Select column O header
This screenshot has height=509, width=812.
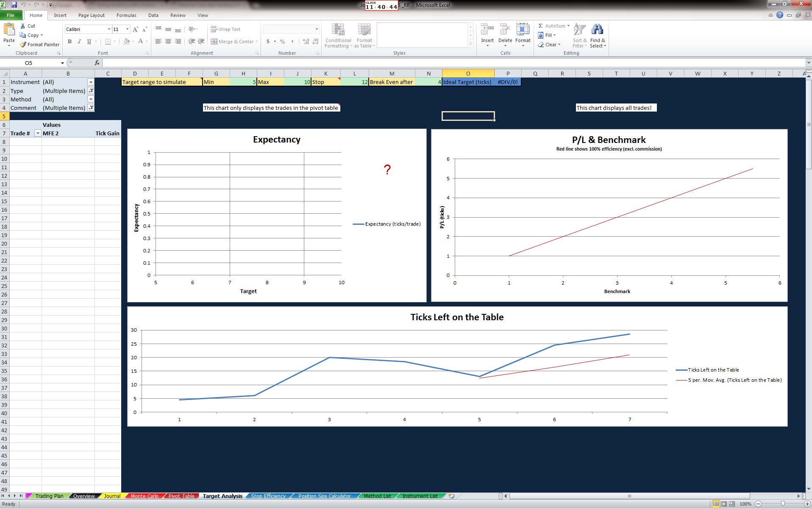(x=468, y=73)
